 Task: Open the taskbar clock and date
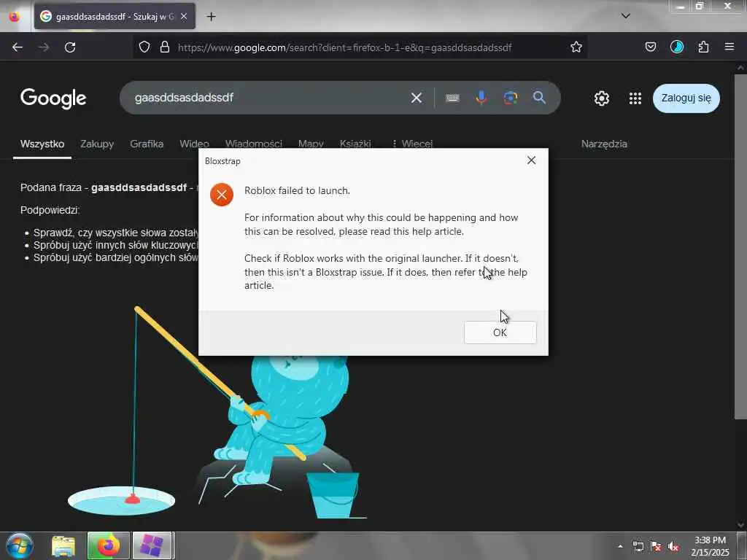(x=711, y=546)
